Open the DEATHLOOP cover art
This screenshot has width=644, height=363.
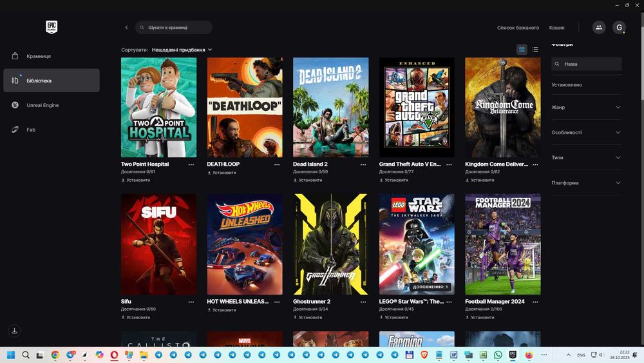(x=245, y=107)
